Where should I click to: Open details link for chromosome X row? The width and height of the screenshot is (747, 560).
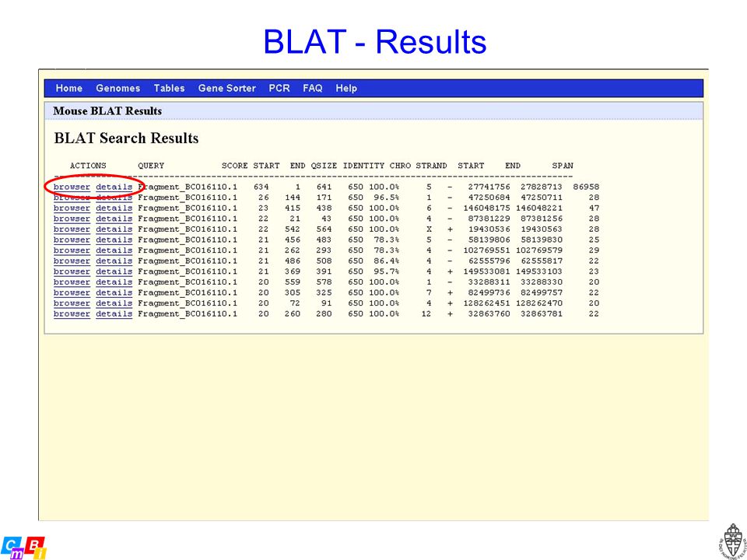pos(114,229)
